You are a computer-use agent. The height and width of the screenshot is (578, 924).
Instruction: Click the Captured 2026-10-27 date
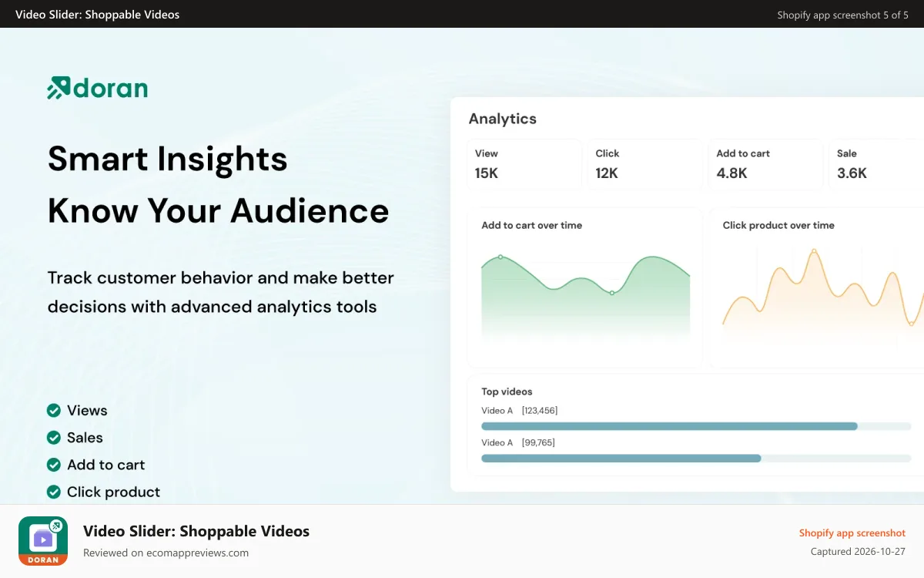(x=858, y=552)
